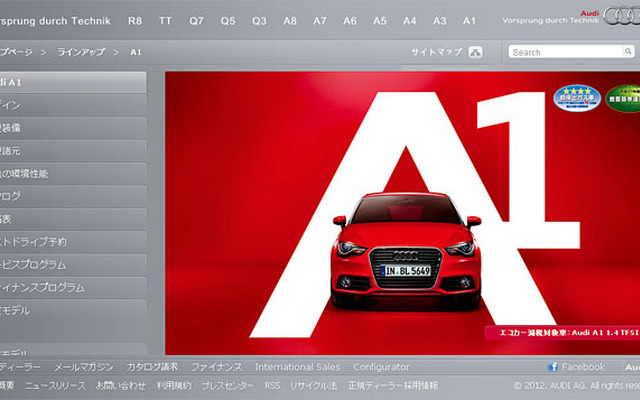This screenshot has width=640, height=400.
Task: Open the TT model page
Action: [165, 21]
